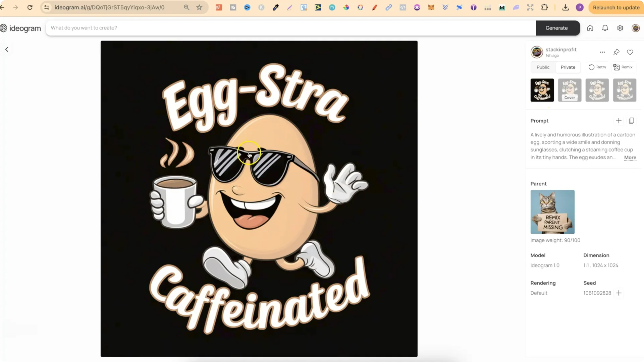
Task: Select the Retry icon to regenerate image
Action: tap(597, 67)
